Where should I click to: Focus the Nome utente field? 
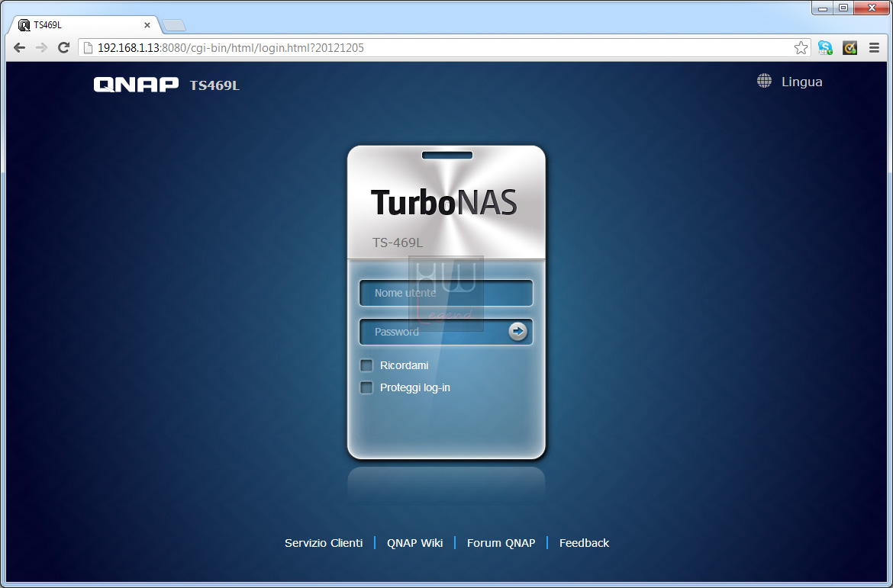pyautogui.click(x=446, y=293)
